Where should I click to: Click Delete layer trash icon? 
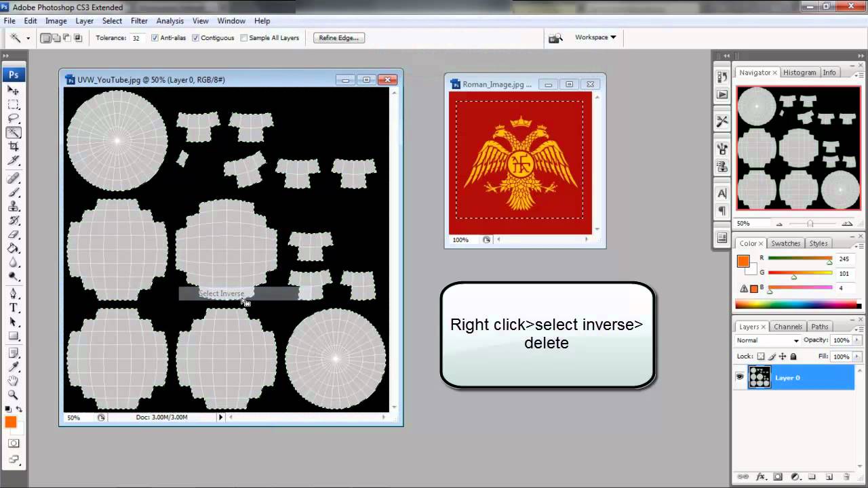[x=846, y=477]
